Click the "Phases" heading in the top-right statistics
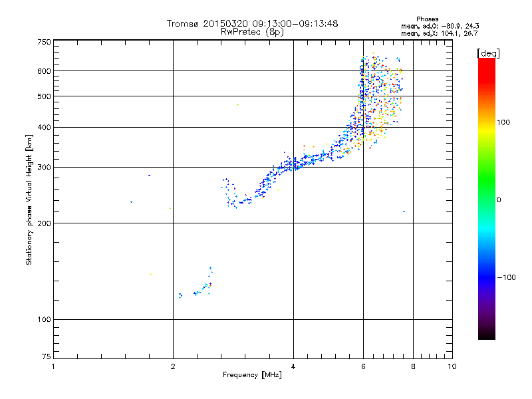The height and width of the screenshot is (399, 532). tap(427, 19)
